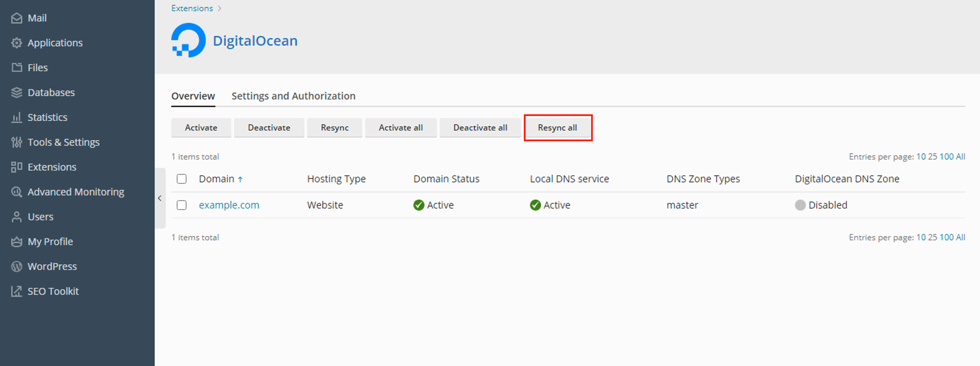Go to Extensions breadcrumb link
Image resolution: width=980 pixels, height=366 pixels.
click(x=192, y=8)
